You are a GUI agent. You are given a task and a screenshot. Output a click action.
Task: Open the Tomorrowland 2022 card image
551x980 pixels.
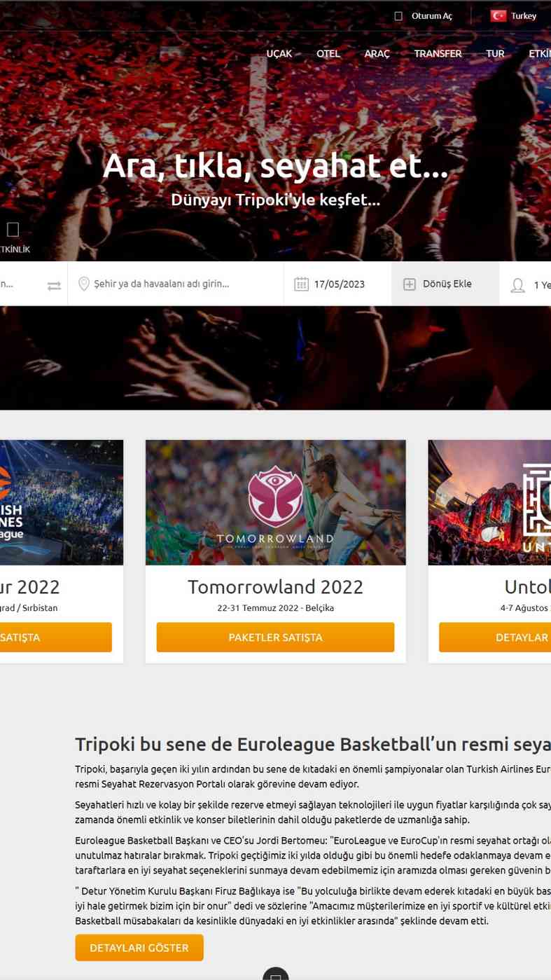click(275, 502)
